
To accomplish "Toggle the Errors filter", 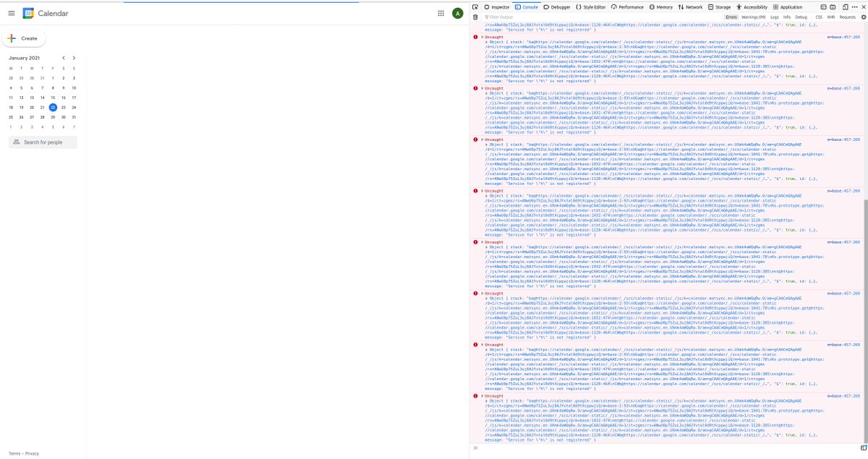I will point(731,17).
